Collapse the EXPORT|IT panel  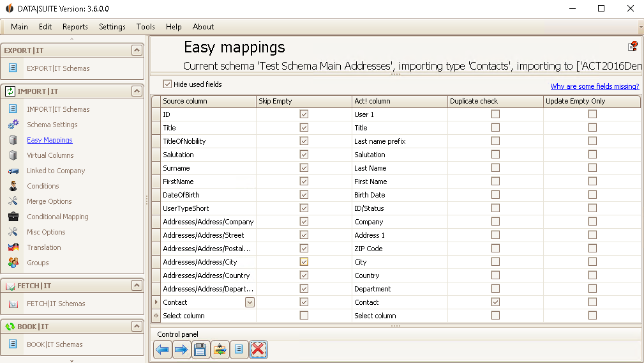(x=137, y=50)
